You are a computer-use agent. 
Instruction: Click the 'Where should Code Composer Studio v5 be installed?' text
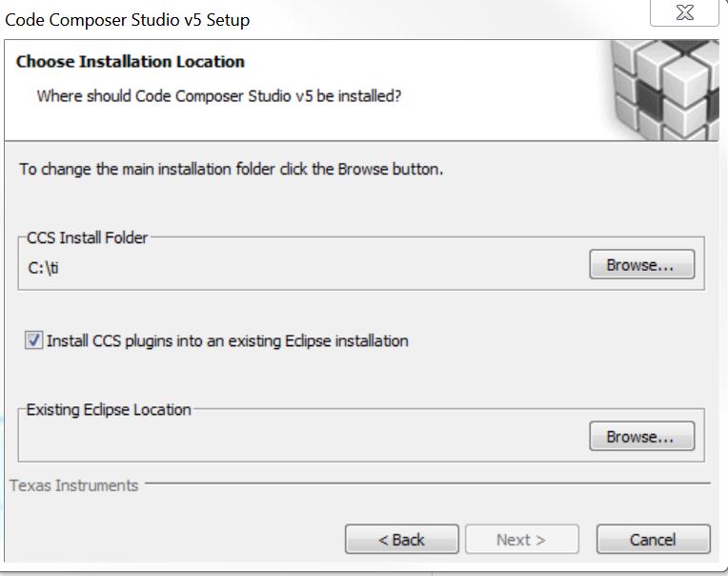point(218,96)
